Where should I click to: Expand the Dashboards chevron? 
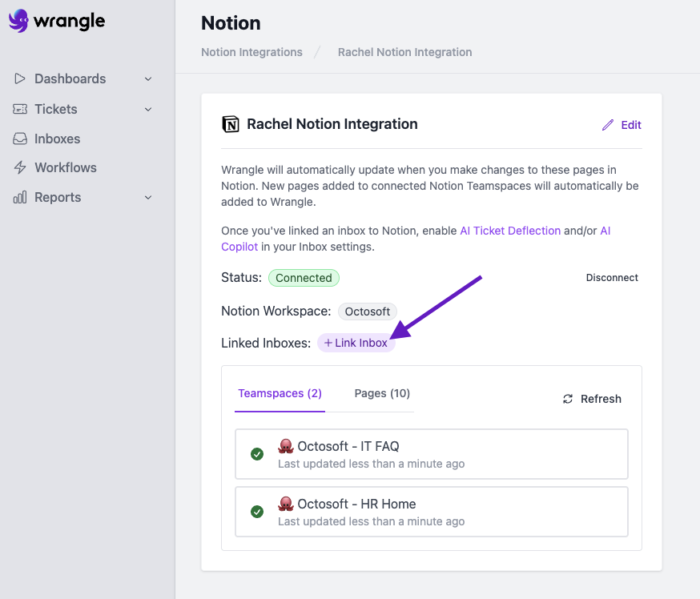tap(148, 79)
